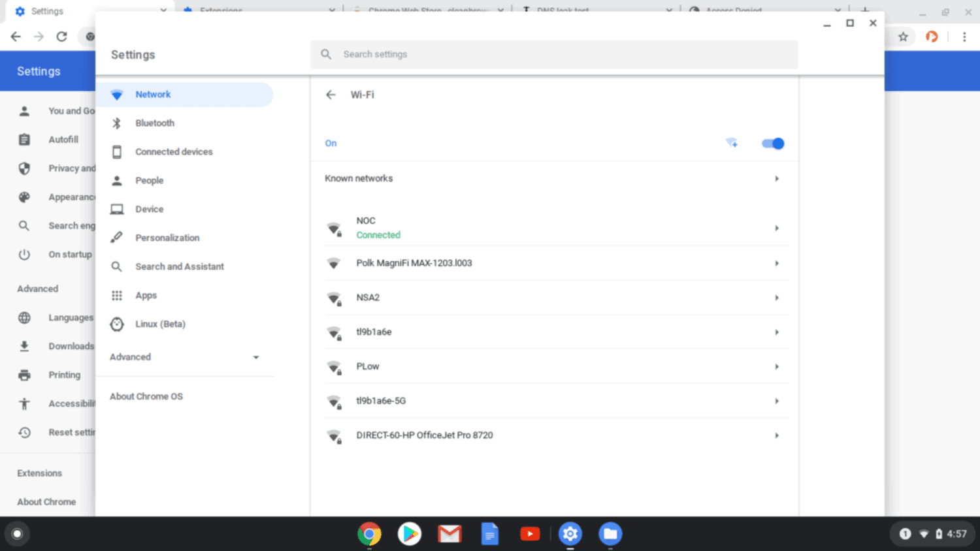The image size is (980, 551).
Task: Click the arrow beside Polk MagniFi network
Action: pyautogui.click(x=777, y=263)
